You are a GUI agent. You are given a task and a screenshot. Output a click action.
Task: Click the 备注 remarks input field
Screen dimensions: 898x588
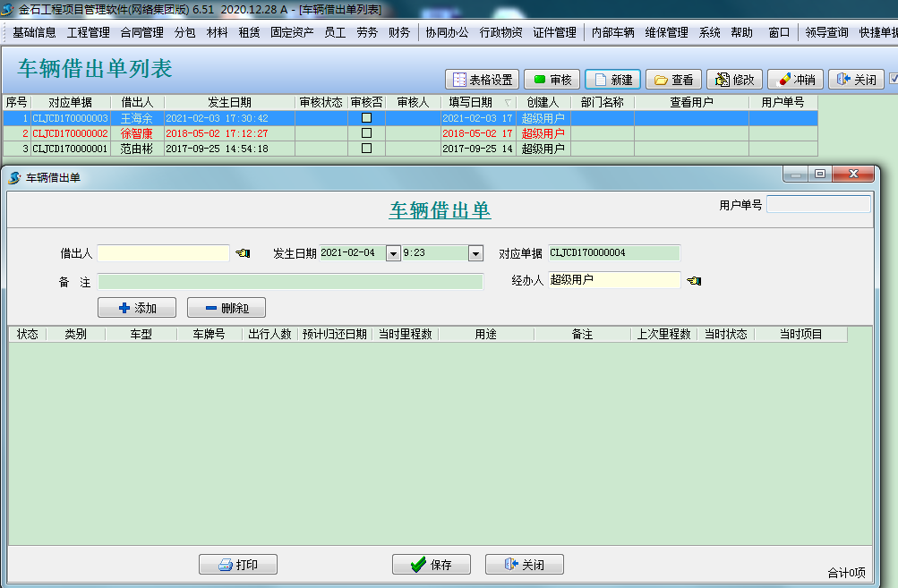click(x=290, y=282)
